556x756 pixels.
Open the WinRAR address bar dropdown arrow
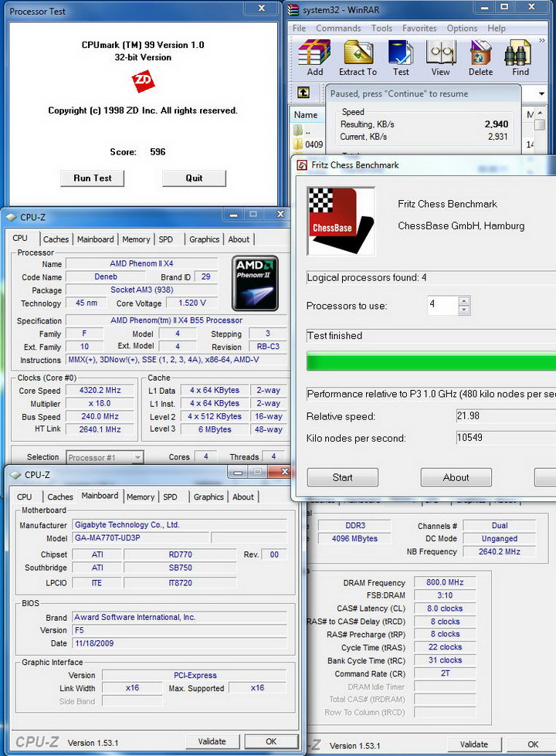tap(541, 93)
